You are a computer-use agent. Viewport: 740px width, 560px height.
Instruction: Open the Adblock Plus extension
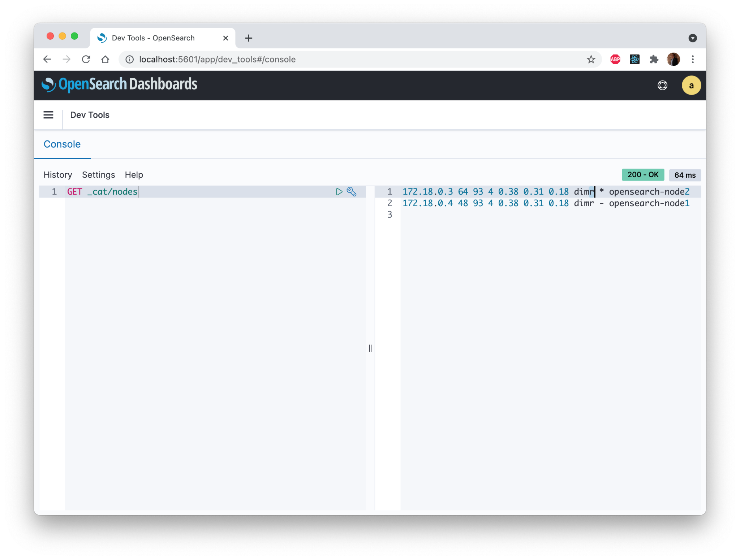click(x=615, y=59)
